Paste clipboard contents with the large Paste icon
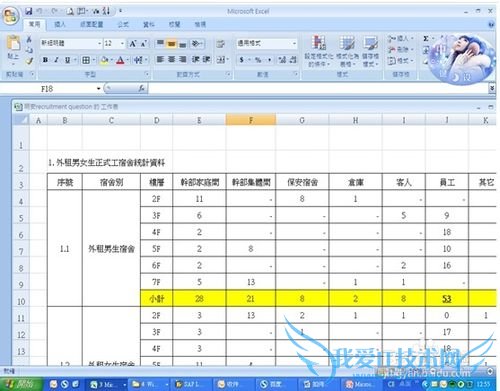 (13, 44)
